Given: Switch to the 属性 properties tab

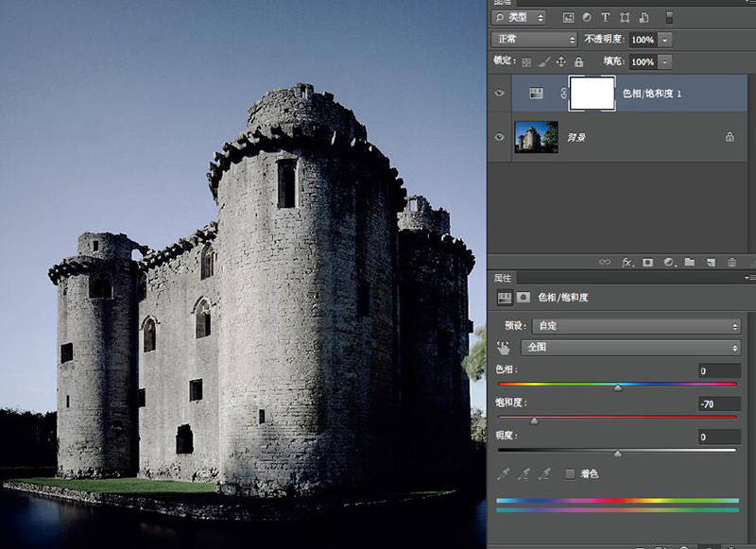Looking at the screenshot, I should pos(503,278).
